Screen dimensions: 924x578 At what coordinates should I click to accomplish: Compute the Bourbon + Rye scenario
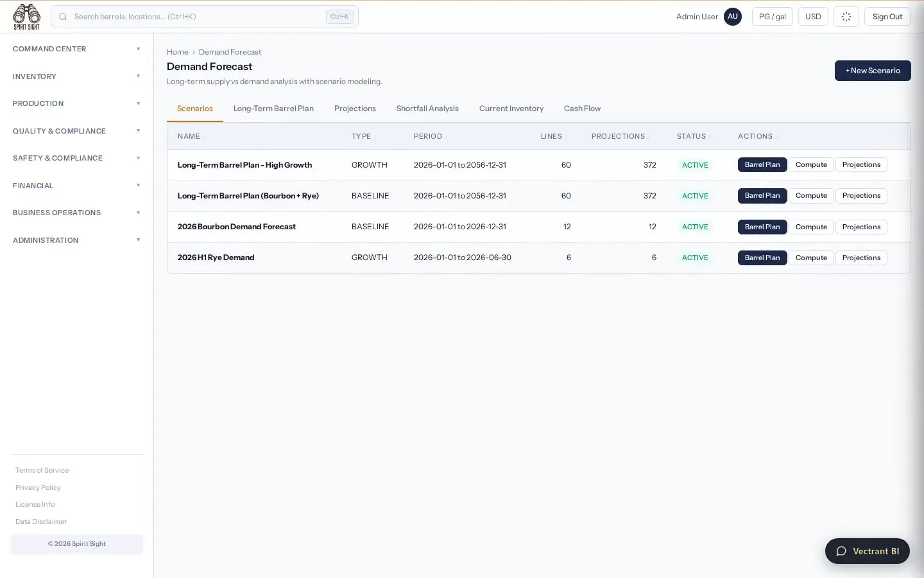811,195
